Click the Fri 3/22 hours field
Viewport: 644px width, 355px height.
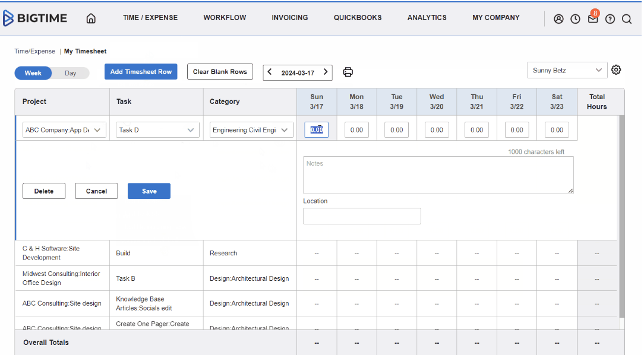pos(517,129)
